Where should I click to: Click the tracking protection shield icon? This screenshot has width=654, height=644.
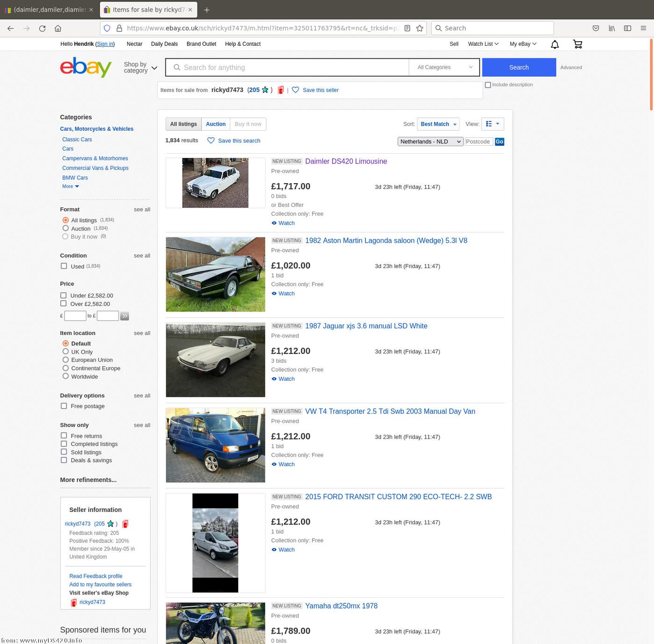(107, 28)
